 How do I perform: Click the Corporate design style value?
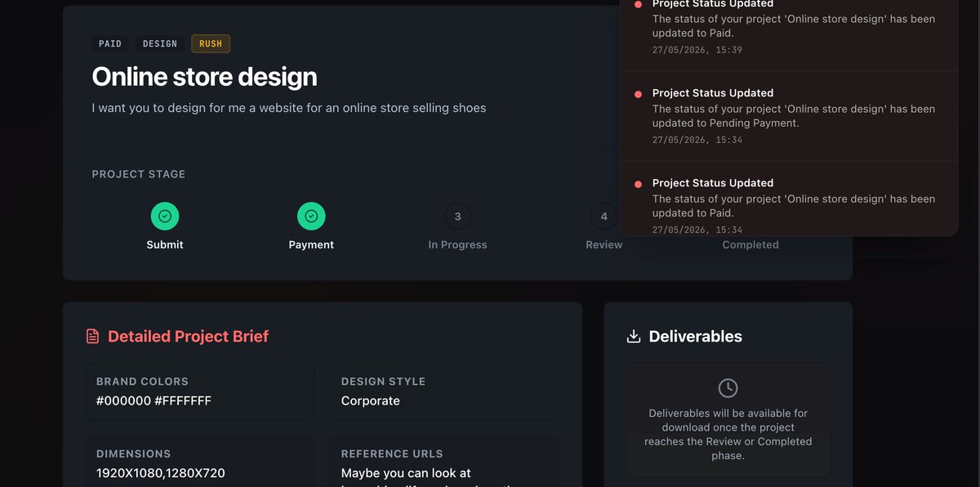point(371,400)
